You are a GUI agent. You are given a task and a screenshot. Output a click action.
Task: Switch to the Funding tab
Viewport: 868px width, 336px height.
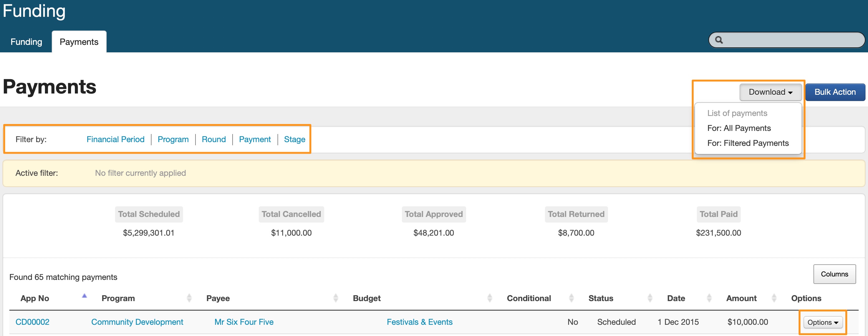click(x=26, y=42)
